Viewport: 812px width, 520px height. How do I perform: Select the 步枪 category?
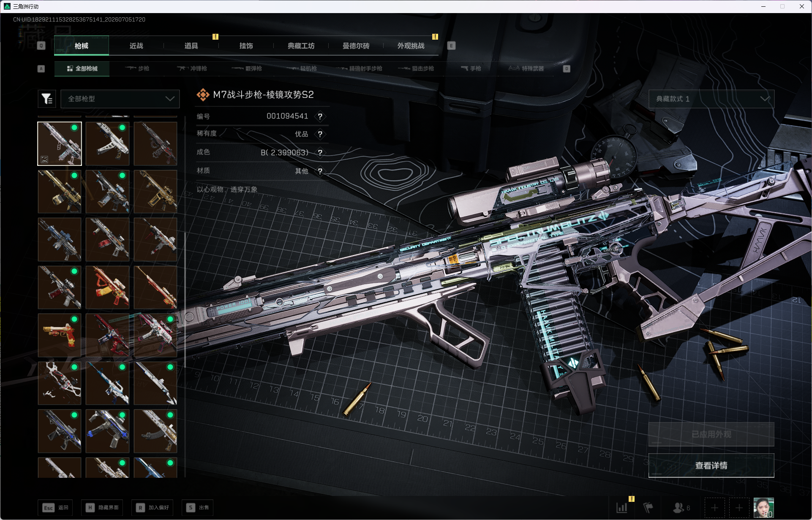pos(137,68)
